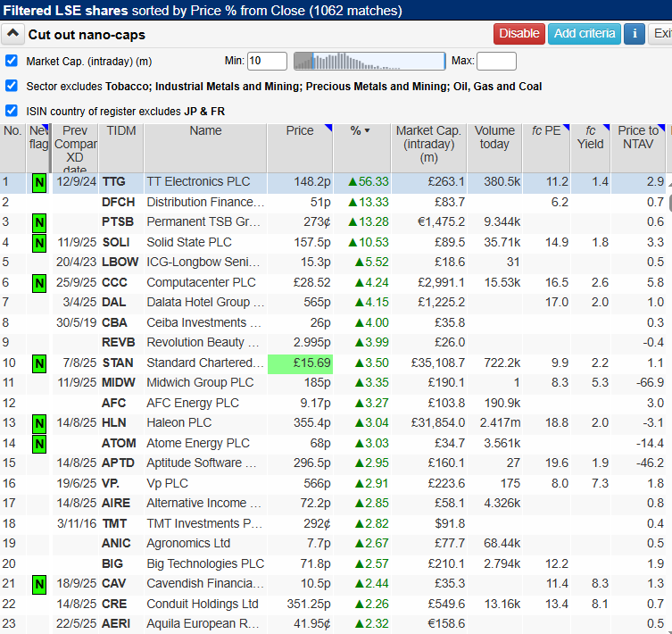This screenshot has width=672, height=634.
Task: Select the Haleon PLC name
Action: tap(179, 422)
